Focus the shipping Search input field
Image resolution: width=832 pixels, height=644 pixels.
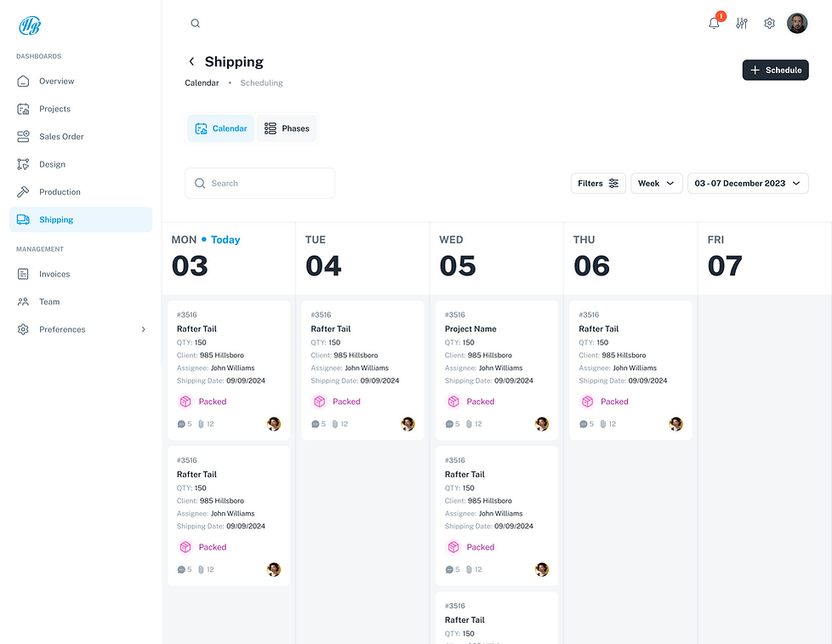260,183
